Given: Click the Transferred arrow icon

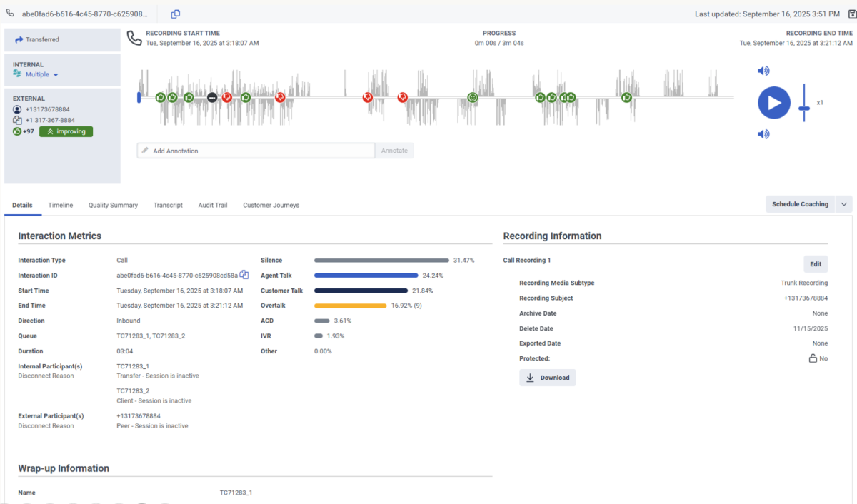Looking at the screenshot, I should click(19, 40).
